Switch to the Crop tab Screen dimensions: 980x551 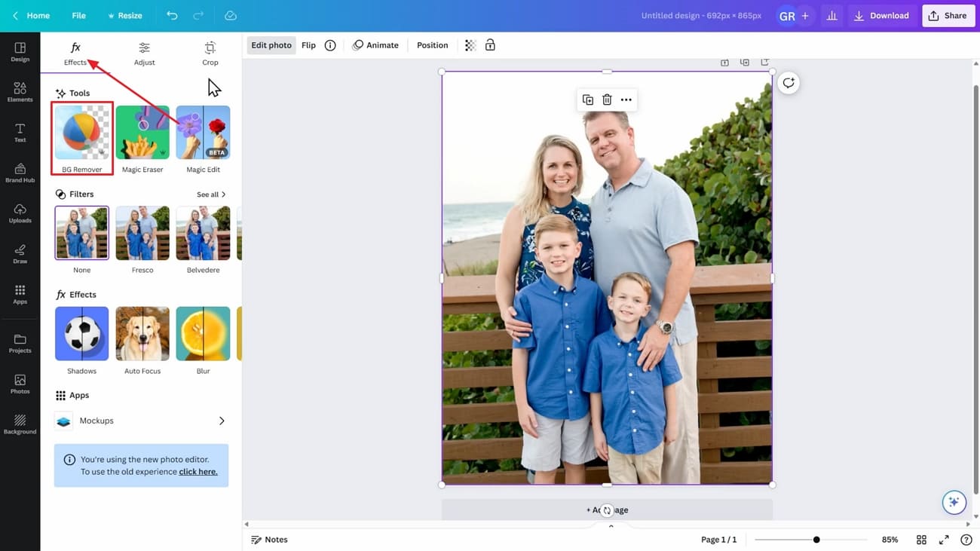point(210,54)
